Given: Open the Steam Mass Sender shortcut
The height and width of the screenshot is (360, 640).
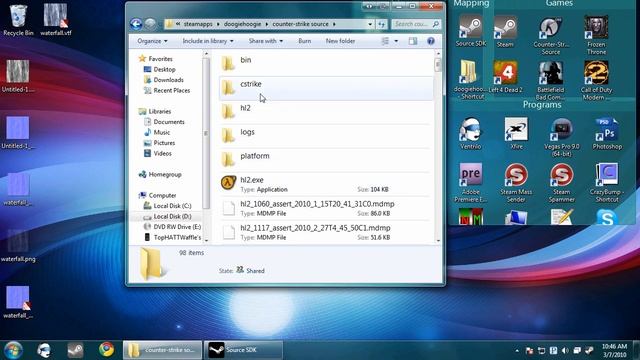Looking at the screenshot, I should click(x=516, y=182).
